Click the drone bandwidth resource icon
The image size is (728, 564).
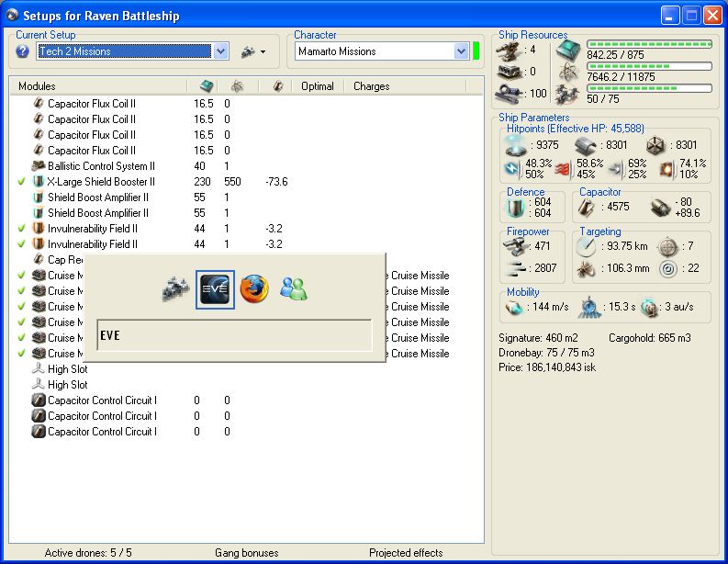tap(567, 95)
